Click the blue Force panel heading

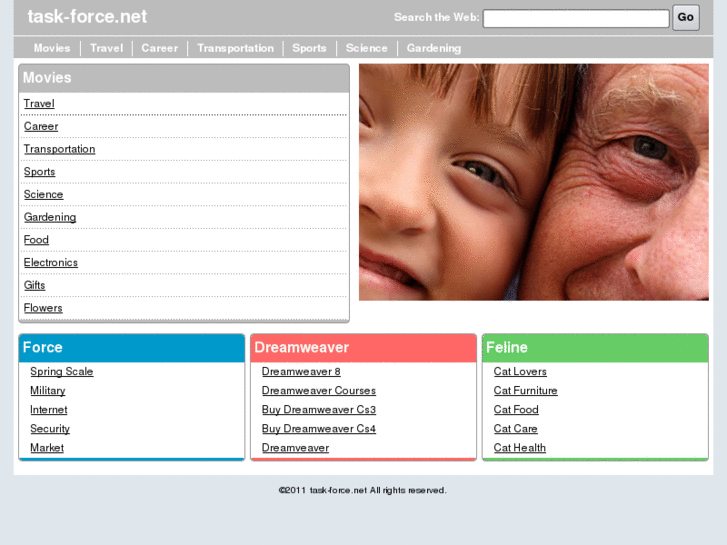point(132,348)
